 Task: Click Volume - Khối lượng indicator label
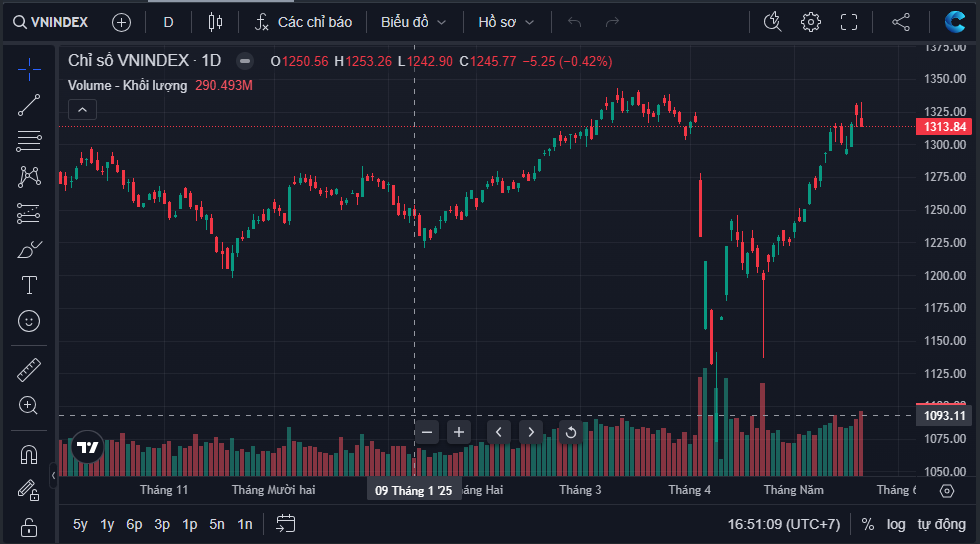tap(128, 86)
